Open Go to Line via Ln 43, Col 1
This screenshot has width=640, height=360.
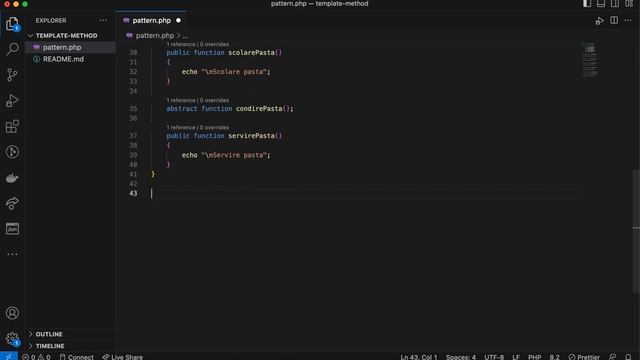click(x=418, y=357)
